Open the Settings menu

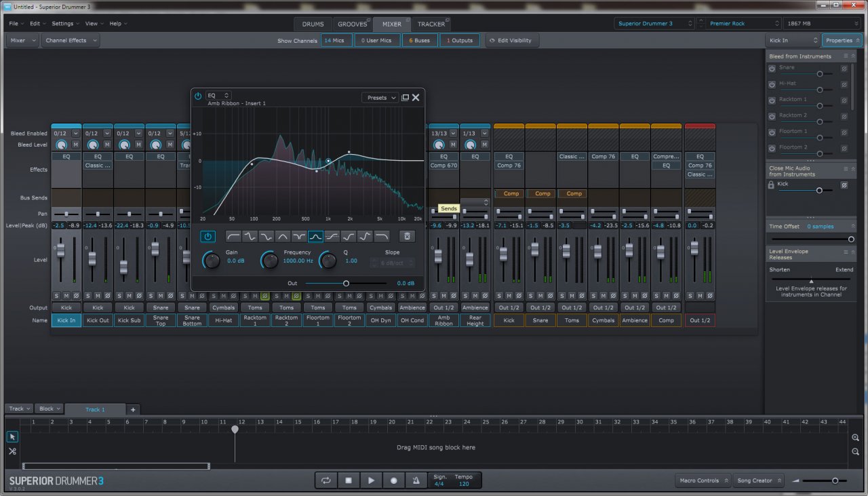point(64,24)
